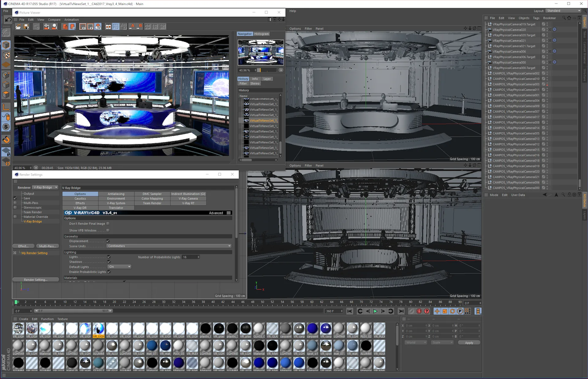Click the Set as A compare icon
Screen dimensions: 588x379
click(x=132, y=27)
